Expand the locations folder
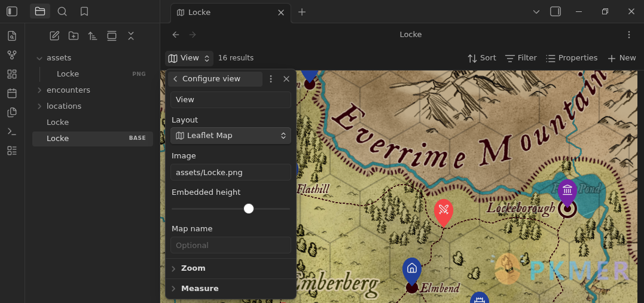The width and height of the screenshot is (644, 303). (39, 106)
